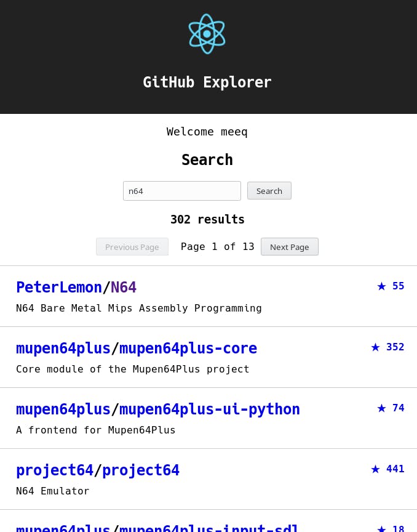Open the mupen64plus-core repository
The height and width of the screenshot is (532, 417).
pyautogui.click(x=188, y=349)
